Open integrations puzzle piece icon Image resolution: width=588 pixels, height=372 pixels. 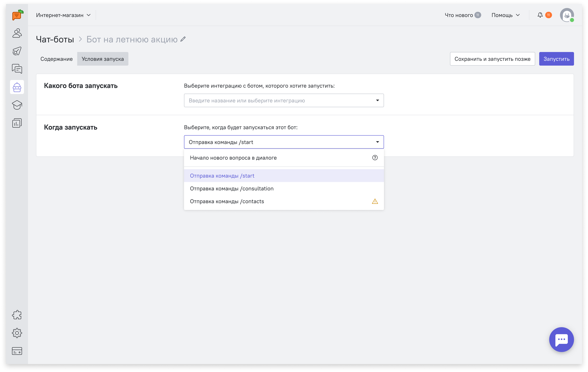[x=17, y=315]
